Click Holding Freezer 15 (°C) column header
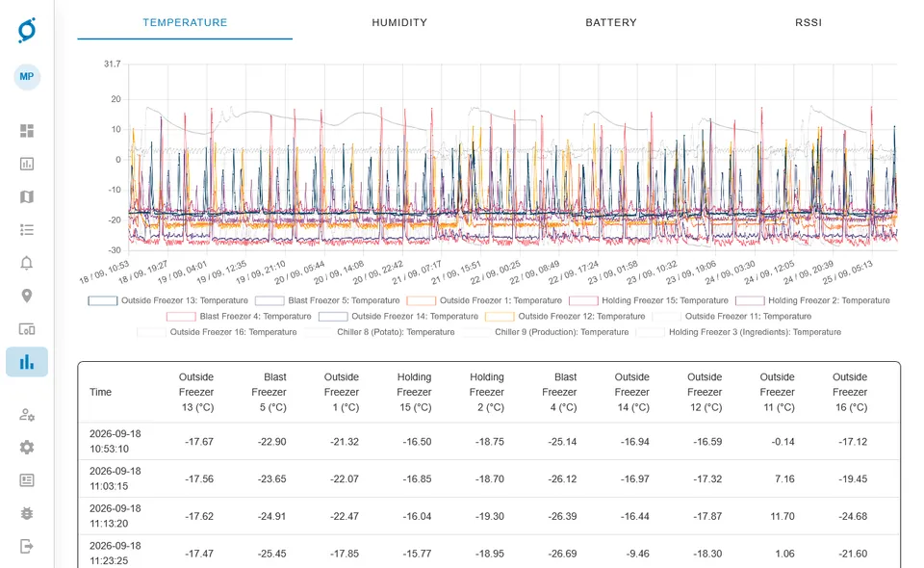Image resolution: width=924 pixels, height=568 pixels. pos(414,393)
